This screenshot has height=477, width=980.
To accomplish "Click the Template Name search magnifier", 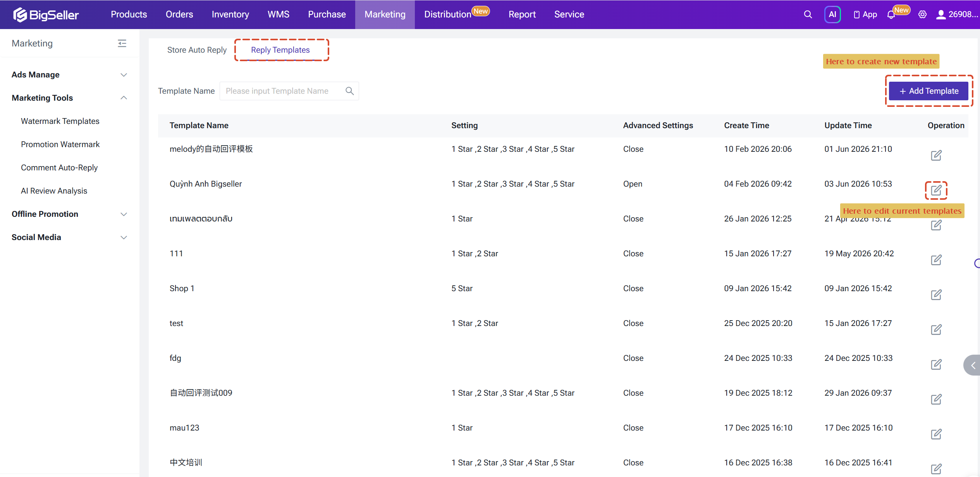I will pyautogui.click(x=350, y=91).
